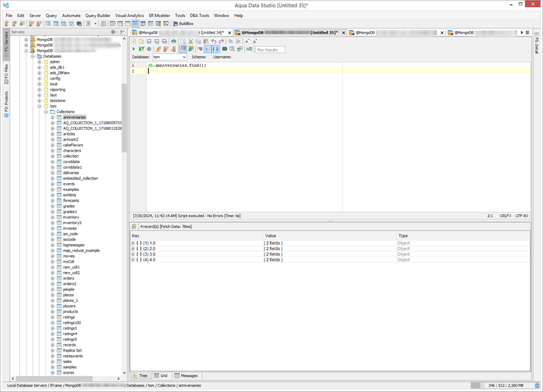Viewport: 543px width, 392px height.
Task: Click the memory garbage-collect trash icon in the status bar
Action: coord(537,385)
